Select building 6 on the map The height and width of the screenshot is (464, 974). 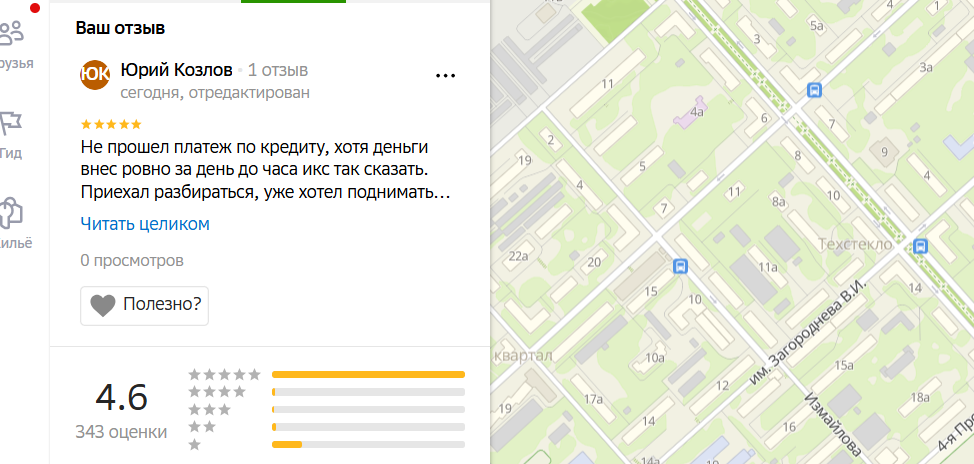pyautogui.click(x=765, y=118)
